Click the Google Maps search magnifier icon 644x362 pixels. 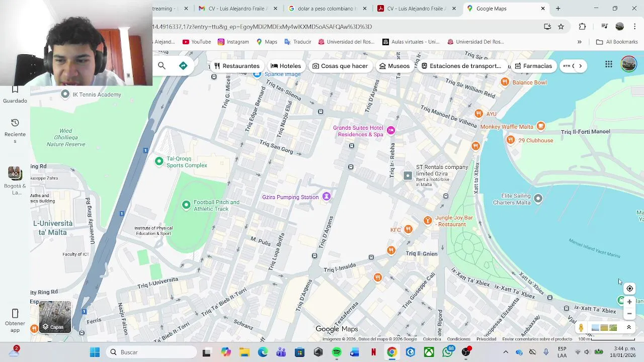(162, 66)
